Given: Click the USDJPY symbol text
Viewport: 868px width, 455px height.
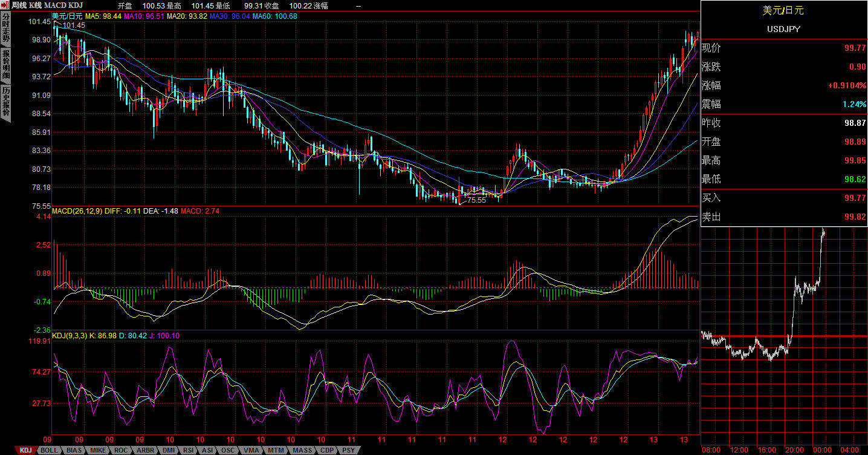Looking at the screenshot, I should pyautogui.click(x=784, y=29).
